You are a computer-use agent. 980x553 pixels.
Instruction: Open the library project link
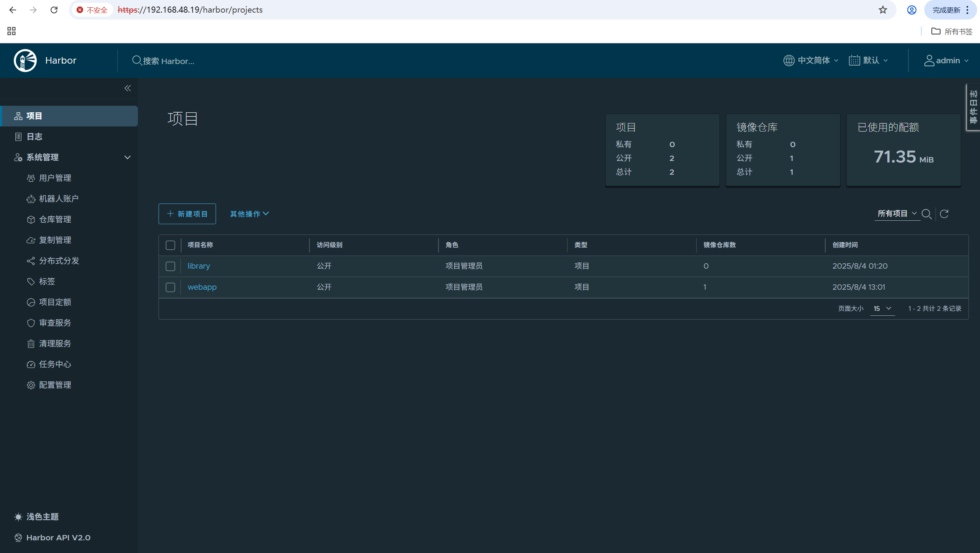tap(199, 266)
